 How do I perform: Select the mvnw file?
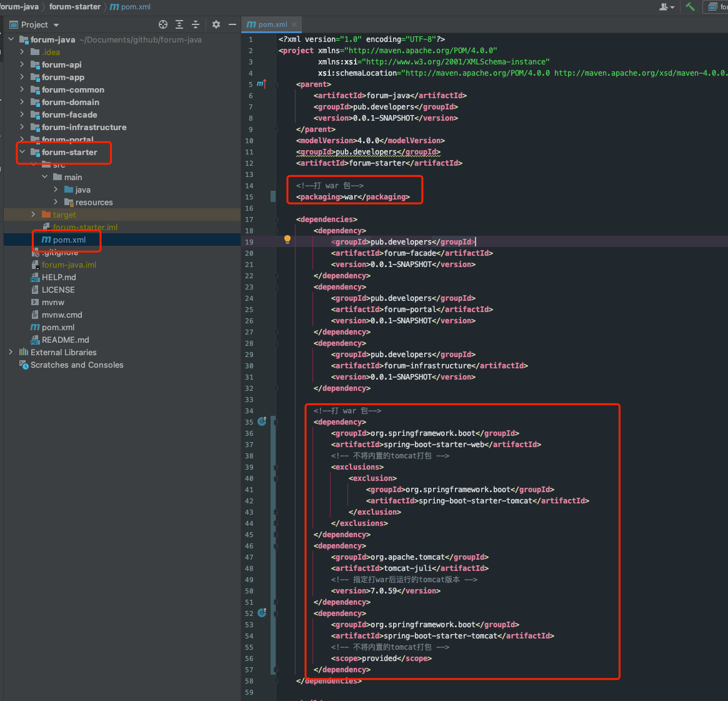coord(53,303)
